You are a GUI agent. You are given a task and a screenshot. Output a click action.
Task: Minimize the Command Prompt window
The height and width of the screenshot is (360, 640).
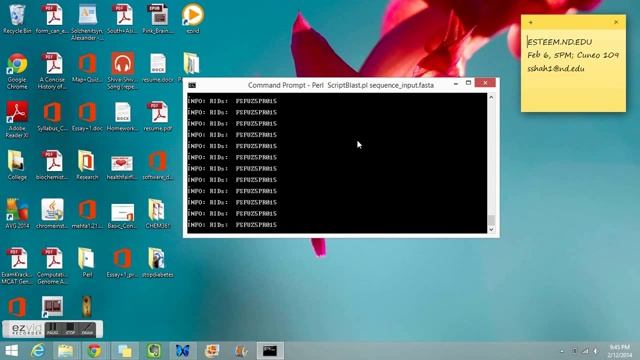point(456,83)
